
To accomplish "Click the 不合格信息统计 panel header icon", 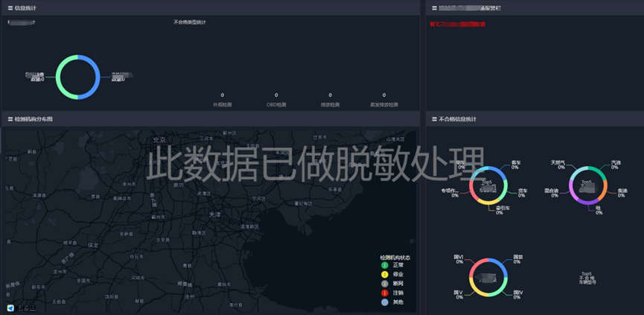I will 434,119.
